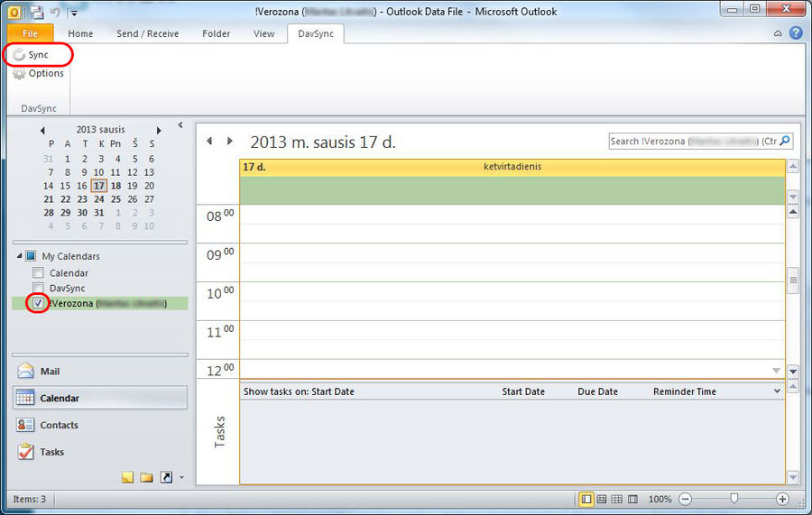Open Configure buttons dropdown in navigation pane
The image size is (812, 515).
(x=181, y=478)
